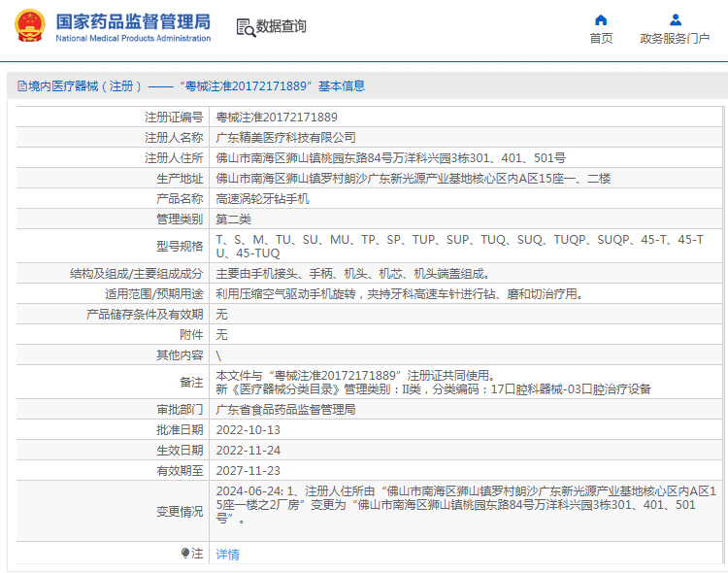Click the 注册人住所 address value
Screen dimensions: 728x573
(x=390, y=158)
